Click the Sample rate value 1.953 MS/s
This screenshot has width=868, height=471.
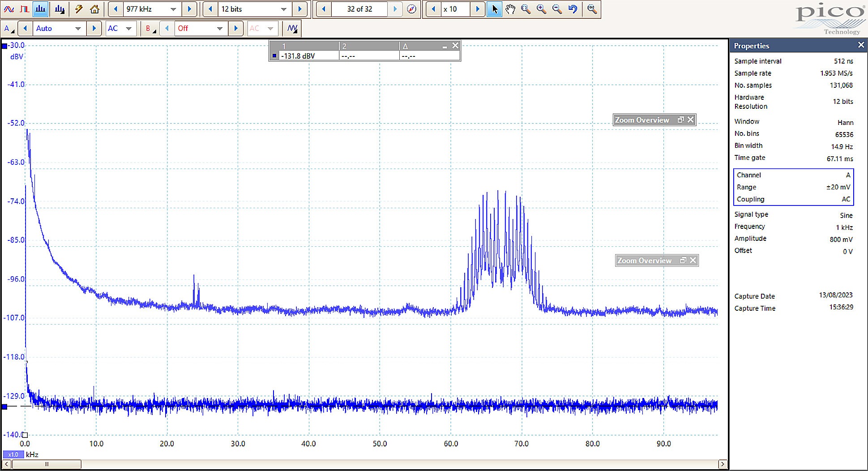pyautogui.click(x=836, y=73)
